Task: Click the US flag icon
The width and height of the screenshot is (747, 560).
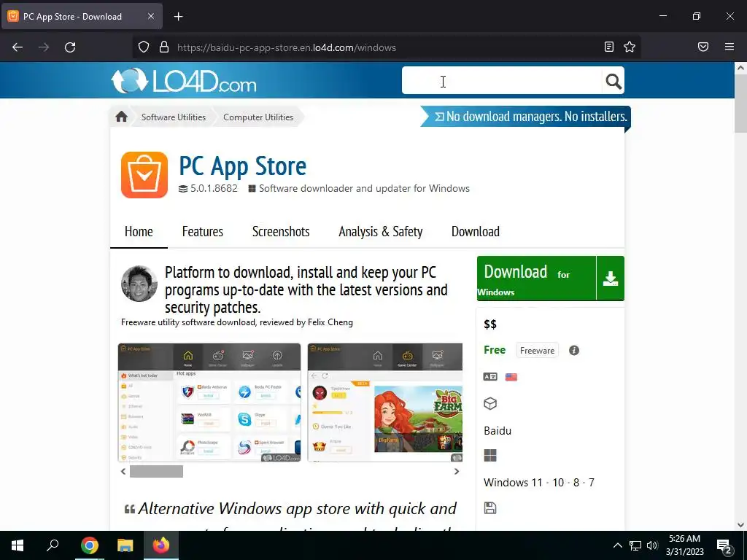Action: click(511, 377)
